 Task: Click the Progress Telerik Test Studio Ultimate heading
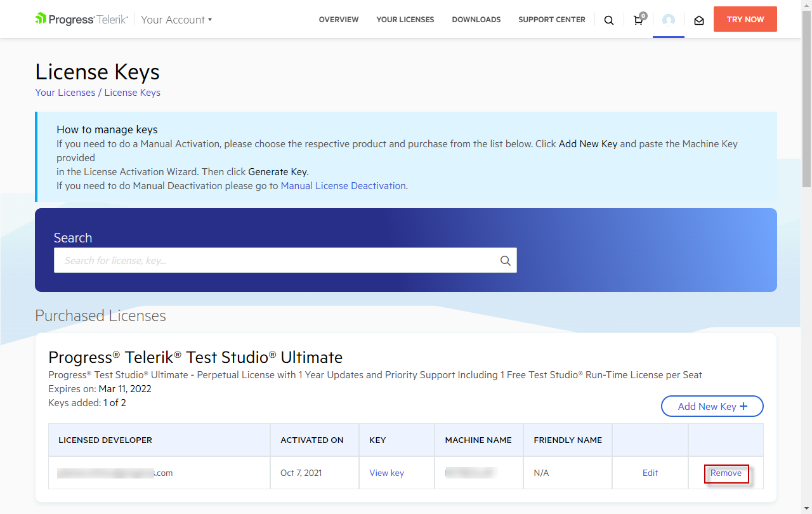pyautogui.click(x=195, y=357)
